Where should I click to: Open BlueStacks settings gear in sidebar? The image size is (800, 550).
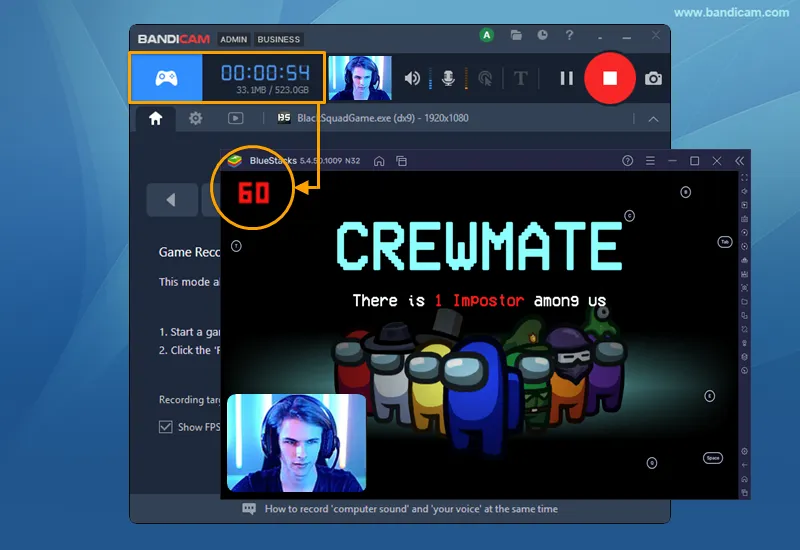(744, 452)
